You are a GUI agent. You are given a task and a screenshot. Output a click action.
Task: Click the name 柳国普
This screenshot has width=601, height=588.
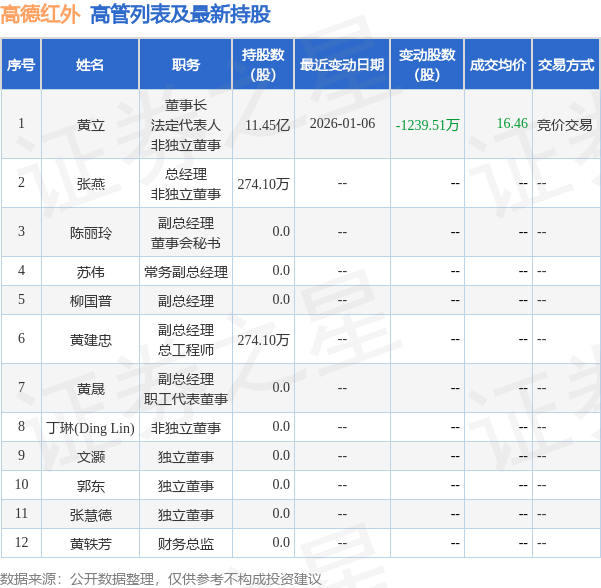(x=91, y=301)
